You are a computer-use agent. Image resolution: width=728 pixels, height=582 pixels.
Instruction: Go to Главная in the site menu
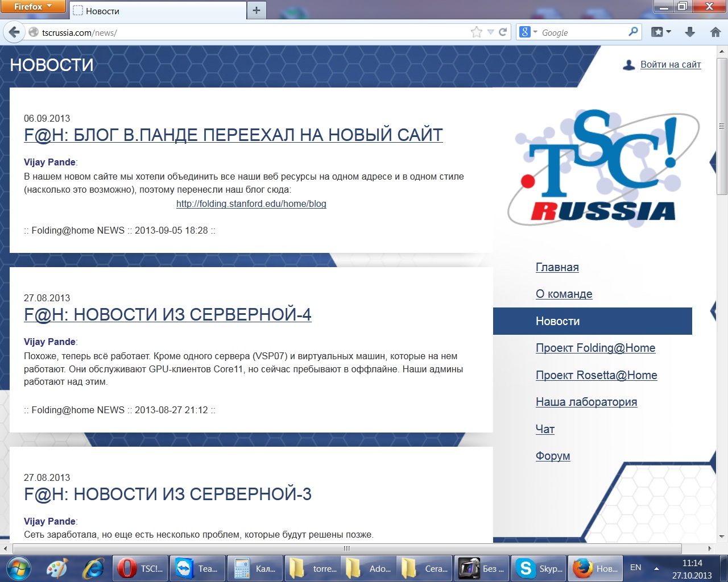(557, 267)
